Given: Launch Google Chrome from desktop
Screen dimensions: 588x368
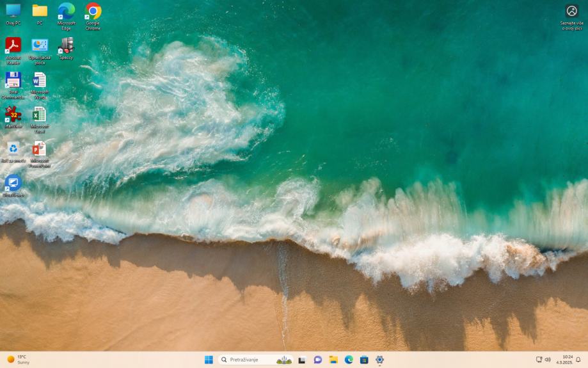Looking at the screenshot, I should tap(93, 16).
